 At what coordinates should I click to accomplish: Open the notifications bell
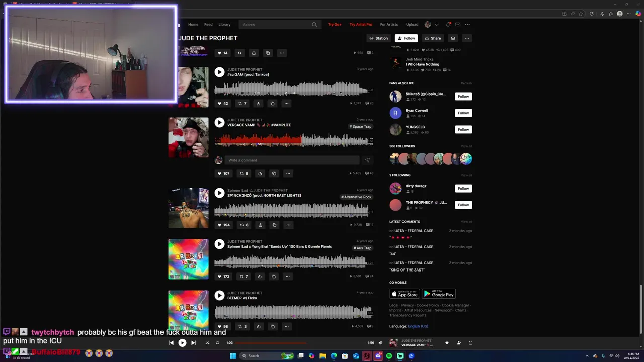coord(448,24)
